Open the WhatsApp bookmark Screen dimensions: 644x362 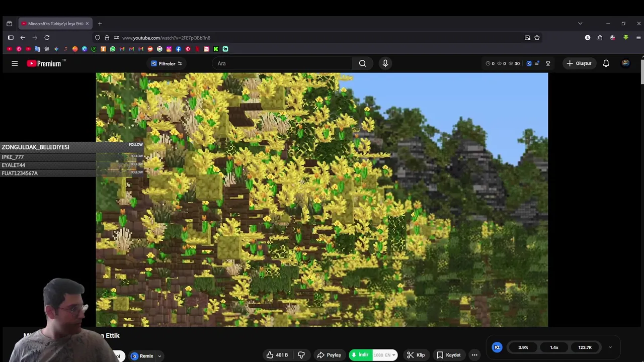[x=113, y=49]
